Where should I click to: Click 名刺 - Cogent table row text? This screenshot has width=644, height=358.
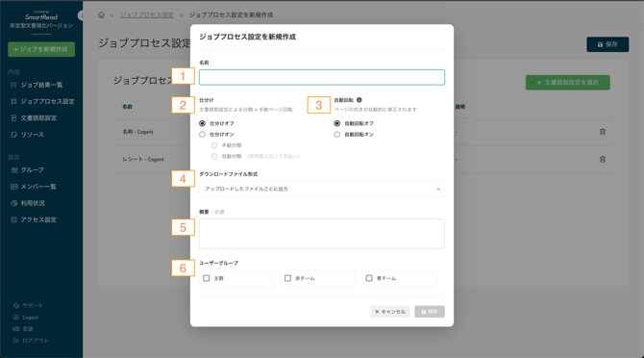(137, 132)
